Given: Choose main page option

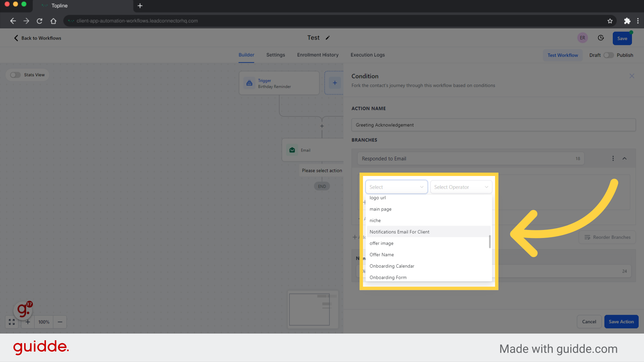Looking at the screenshot, I should [x=428, y=209].
